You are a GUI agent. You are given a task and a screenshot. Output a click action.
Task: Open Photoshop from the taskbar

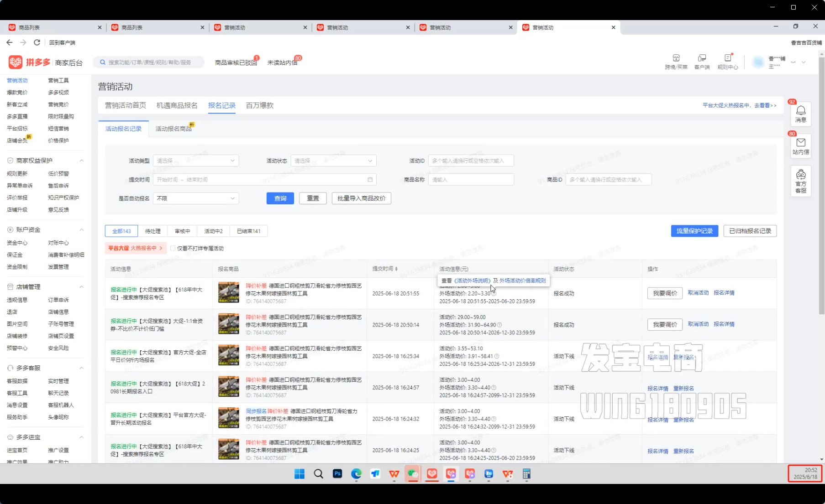click(x=337, y=474)
